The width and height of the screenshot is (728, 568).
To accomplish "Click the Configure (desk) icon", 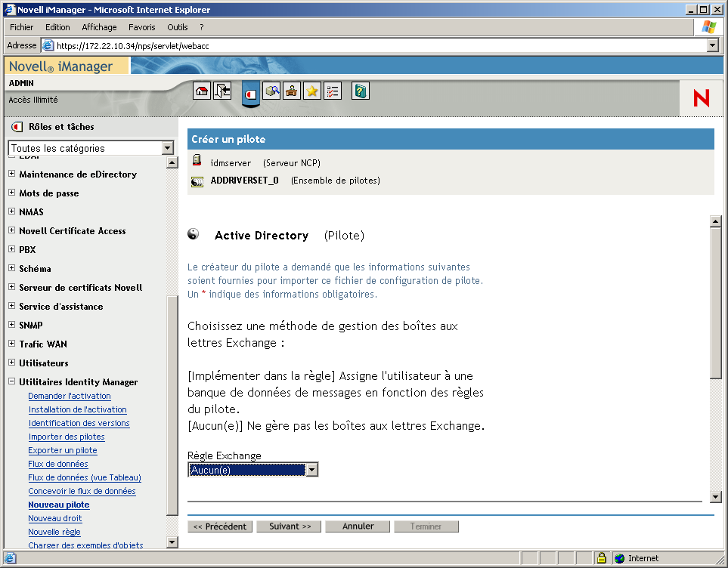I will tap(292, 90).
